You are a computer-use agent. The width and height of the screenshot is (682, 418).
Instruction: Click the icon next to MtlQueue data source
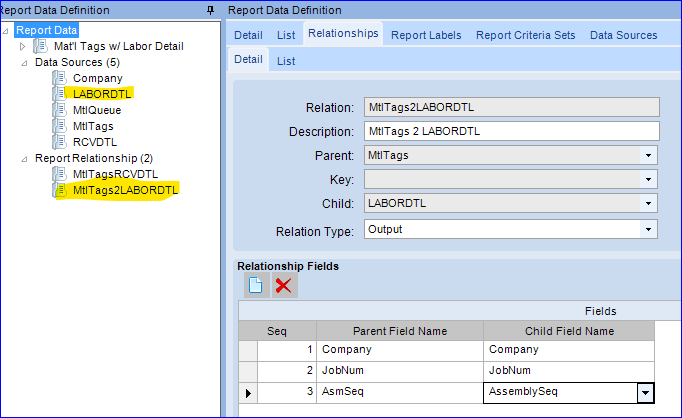pyautogui.click(x=60, y=110)
